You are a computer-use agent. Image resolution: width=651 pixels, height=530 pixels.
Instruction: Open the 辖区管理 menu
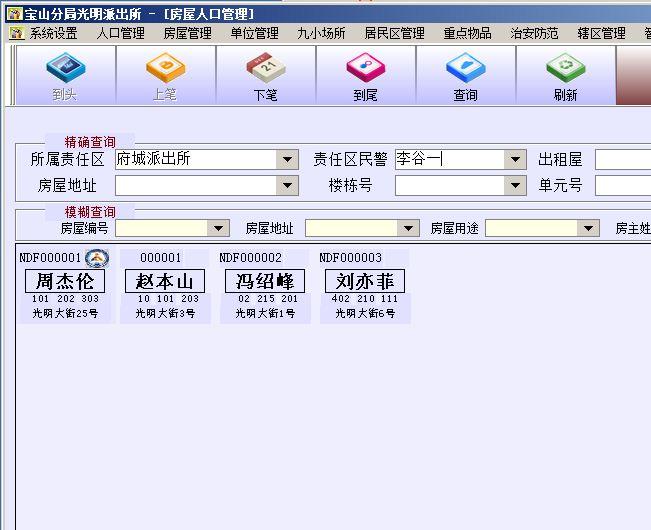(602, 33)
